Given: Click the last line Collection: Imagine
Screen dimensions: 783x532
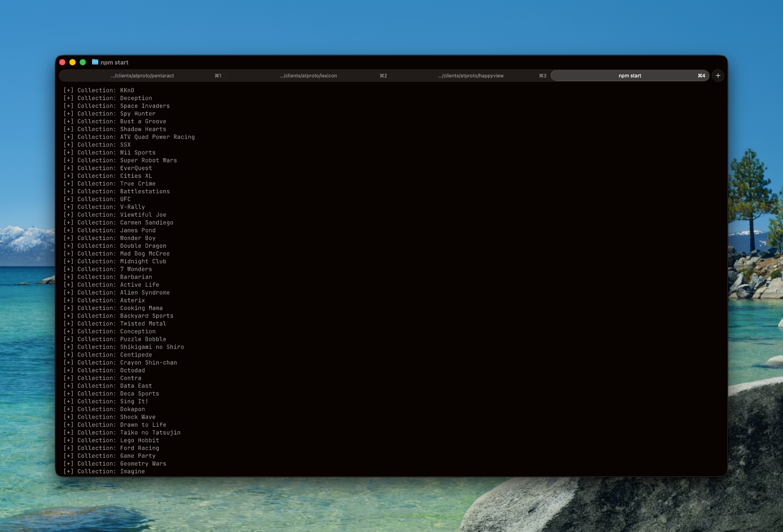Looking at the screenshot, I should (104, 471).
